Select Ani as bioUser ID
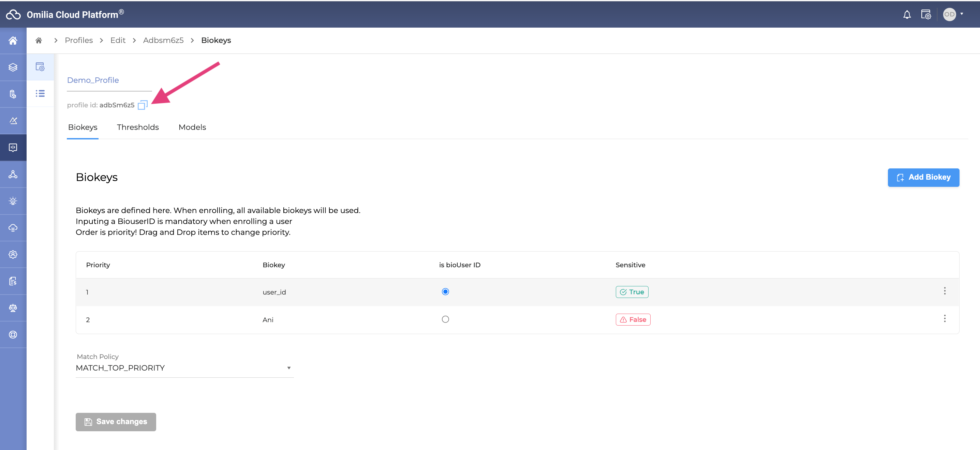The width and height of the screenshot is (980, 450). [445, 319]
